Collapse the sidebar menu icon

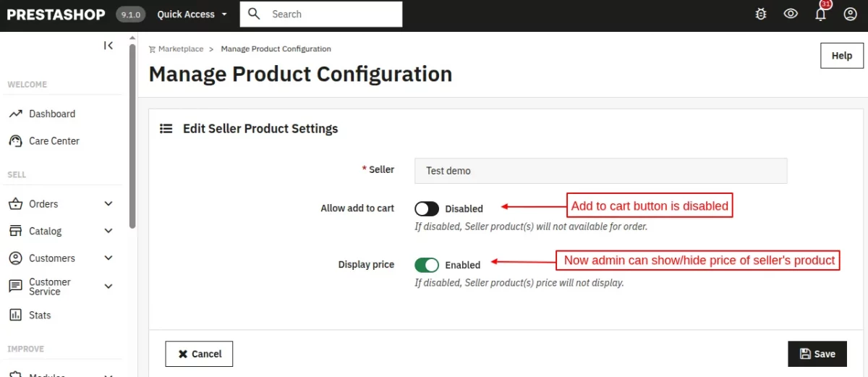109,46
